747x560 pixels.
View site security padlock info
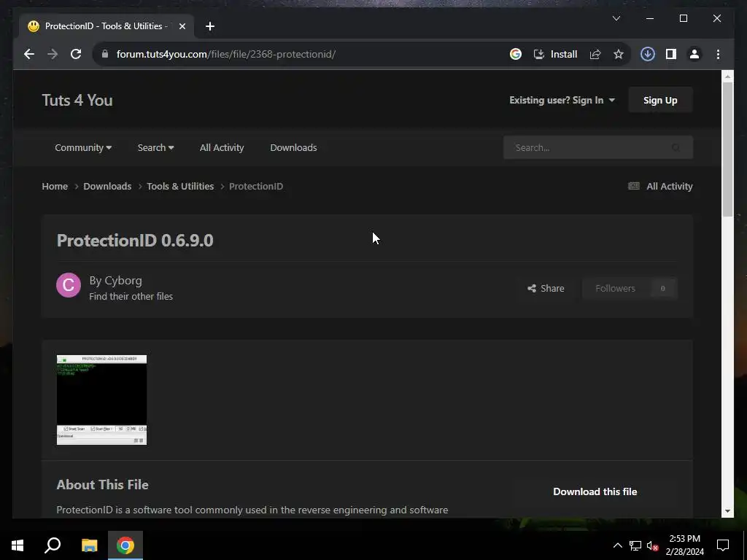pos(105,54)
